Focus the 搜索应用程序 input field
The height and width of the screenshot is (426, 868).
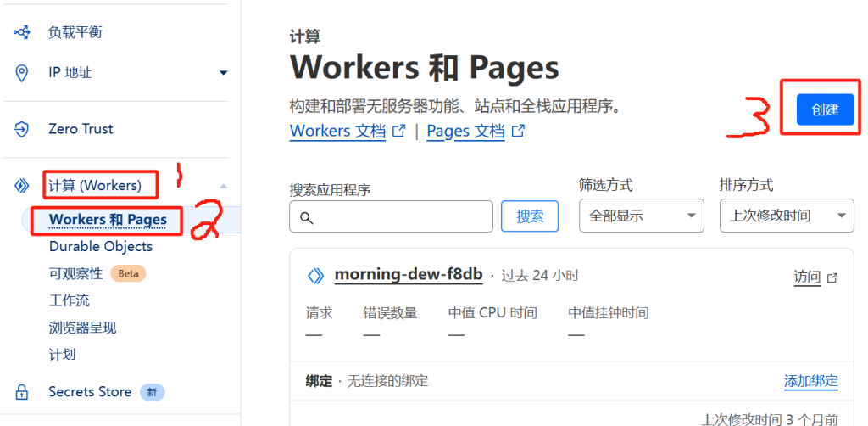[x=391, y=216]
